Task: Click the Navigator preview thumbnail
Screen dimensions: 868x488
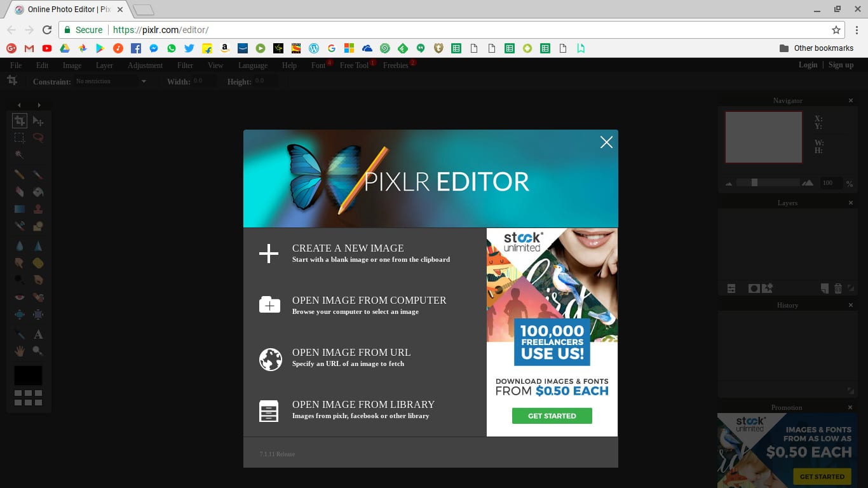Action: pos(763,137)
